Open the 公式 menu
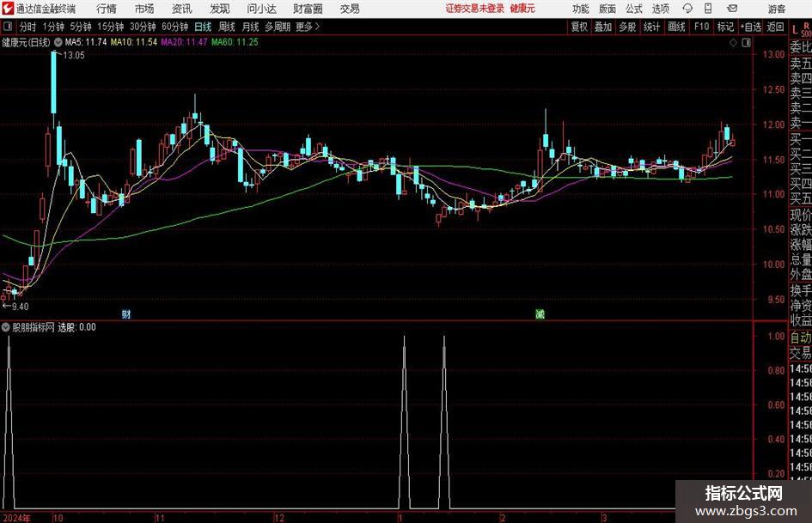Screen dimensions: 812x523 coord(634,9)
